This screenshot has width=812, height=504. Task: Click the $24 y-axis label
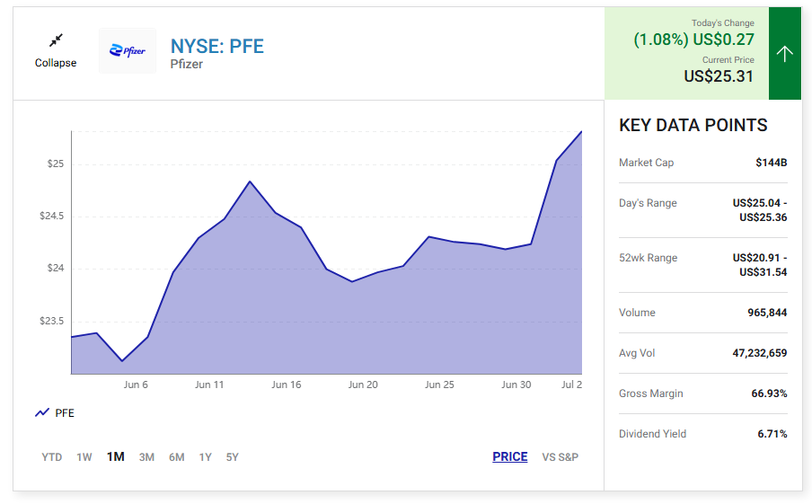56,269
